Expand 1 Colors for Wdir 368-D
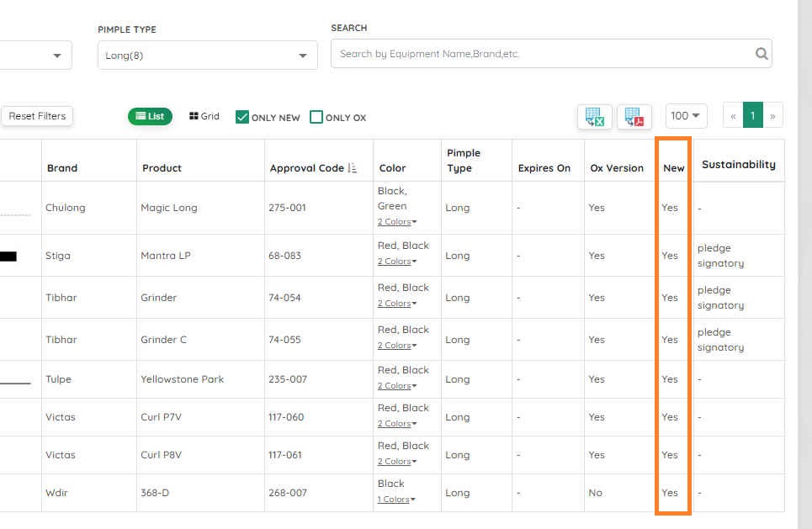Screen dimensions: 812x529 (396, 500)
